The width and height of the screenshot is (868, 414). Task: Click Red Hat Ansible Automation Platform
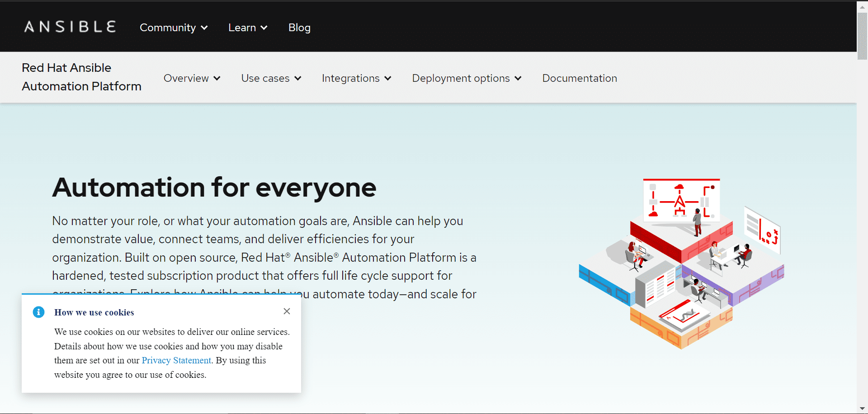82,77
